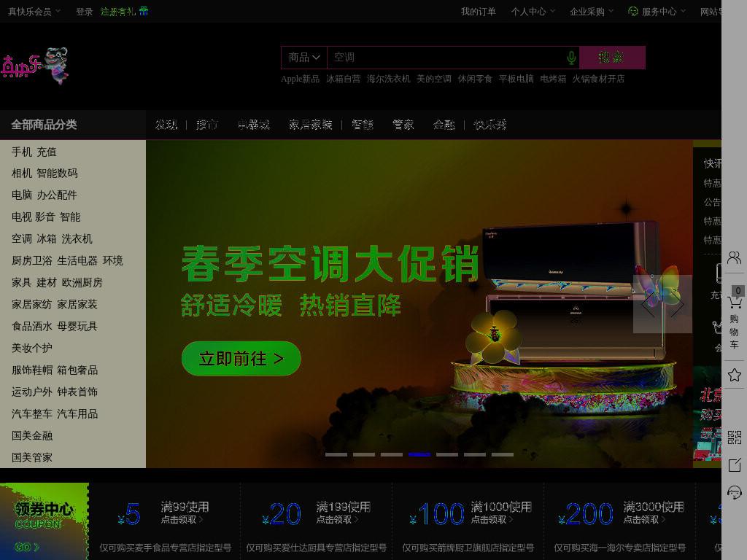
Task: Select 钟表首饰 in category list
Action: (77, 392)
